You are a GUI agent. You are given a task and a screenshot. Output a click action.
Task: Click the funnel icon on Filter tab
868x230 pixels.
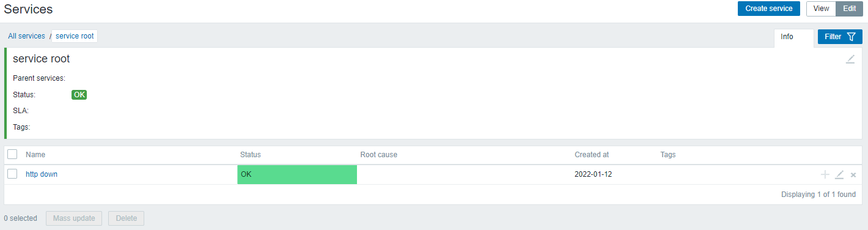pyautogui.click(x=851, y=37)
